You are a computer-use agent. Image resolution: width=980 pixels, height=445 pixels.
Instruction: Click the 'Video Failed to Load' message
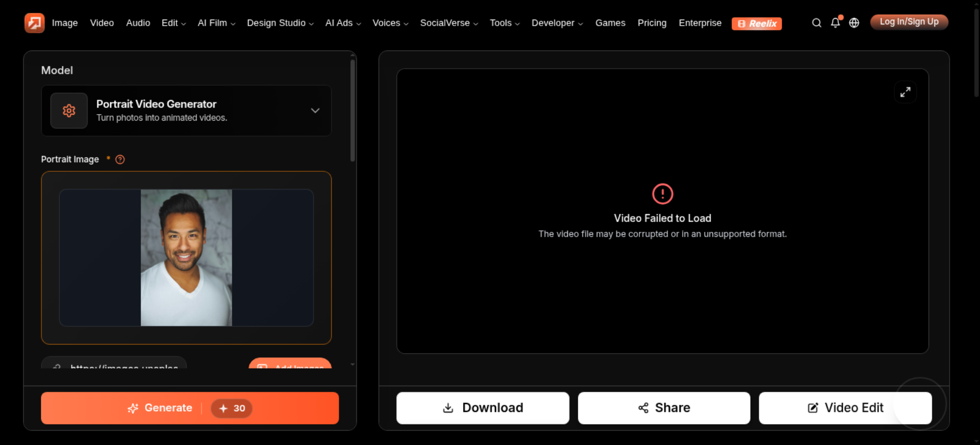tap(662, 219)
